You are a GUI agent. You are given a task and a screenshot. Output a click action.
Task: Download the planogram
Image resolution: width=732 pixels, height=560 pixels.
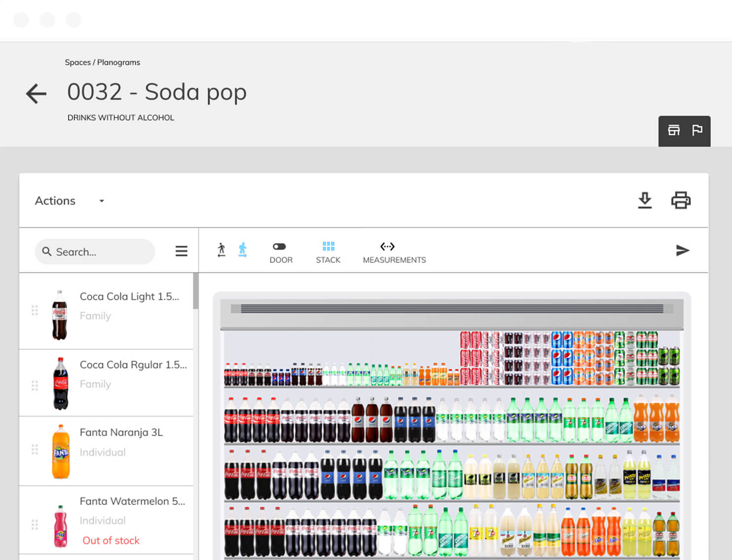(x=645, y=200)
